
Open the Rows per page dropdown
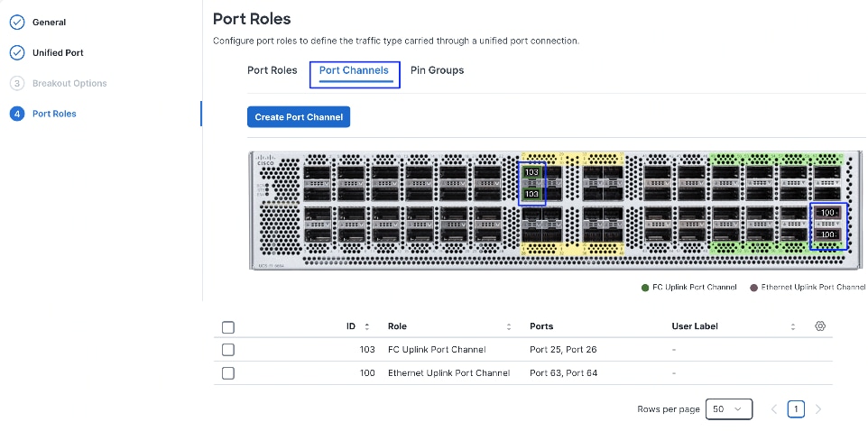click(729, 408)
